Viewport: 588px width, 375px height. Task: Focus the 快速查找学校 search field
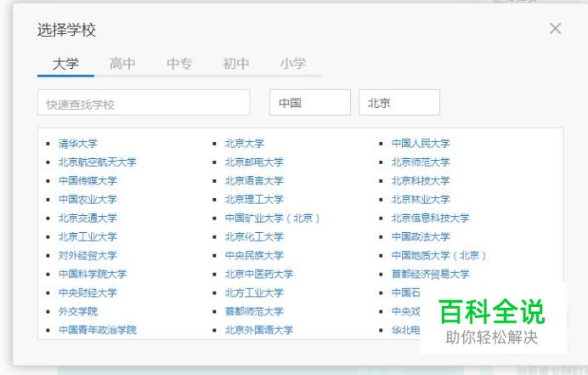tap(144, 103)
